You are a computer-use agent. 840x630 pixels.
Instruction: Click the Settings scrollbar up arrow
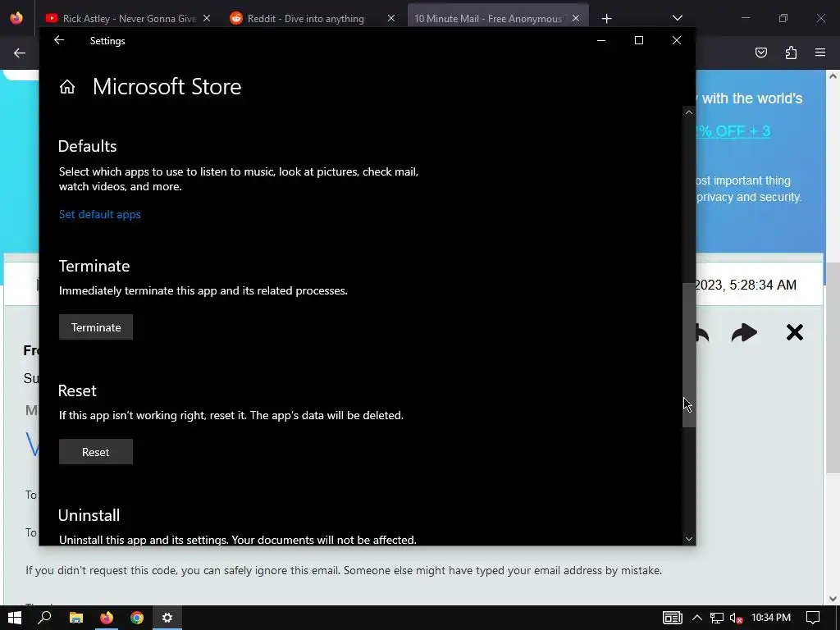click(689, 112)
